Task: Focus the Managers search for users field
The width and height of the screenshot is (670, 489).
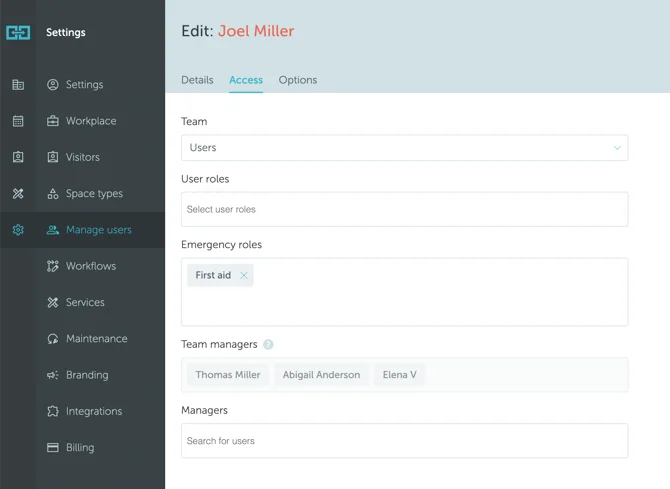Action: click(x=404, y=441)
